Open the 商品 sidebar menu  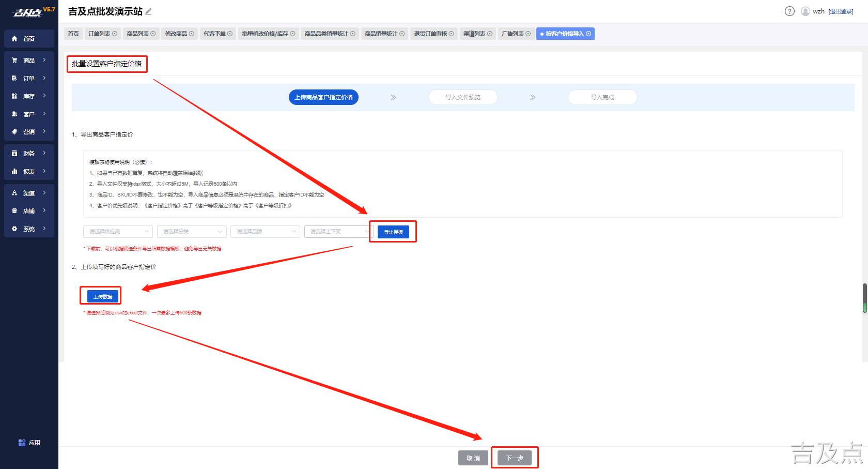(29, 60)
